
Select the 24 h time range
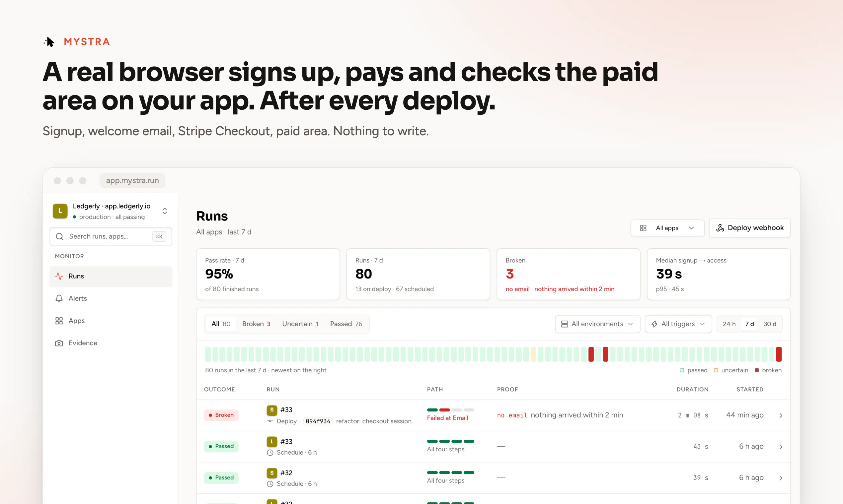tap(729, 324)
